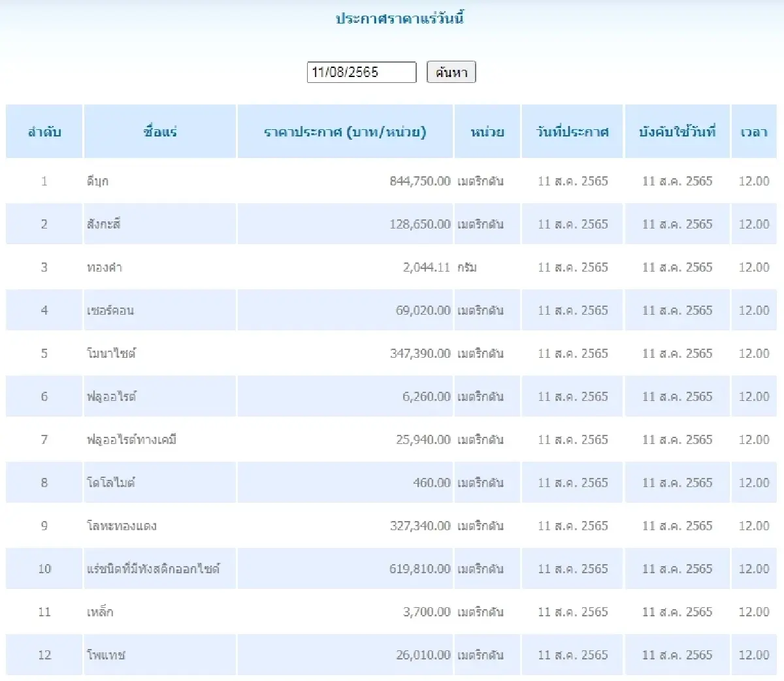Click the ค้นหา search button
Viewport: 784px width, 681px height.
point(451,72)
